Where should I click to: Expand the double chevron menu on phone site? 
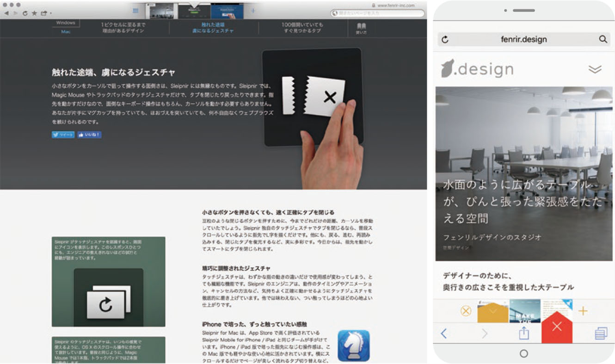point(595,69)
